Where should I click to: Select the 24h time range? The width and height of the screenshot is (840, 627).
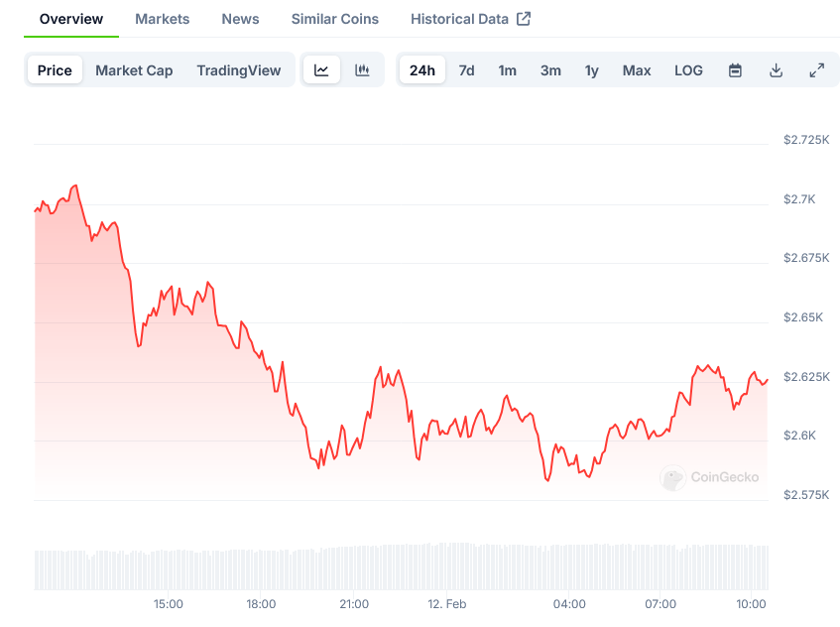click(422, 70)
